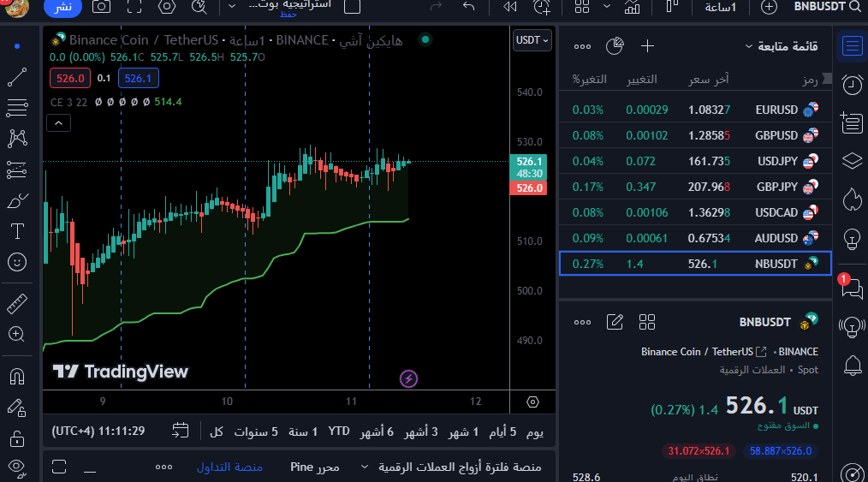The image size is (868, 482).
Task: Undo the last chart action
Action: tap(469, 7)
